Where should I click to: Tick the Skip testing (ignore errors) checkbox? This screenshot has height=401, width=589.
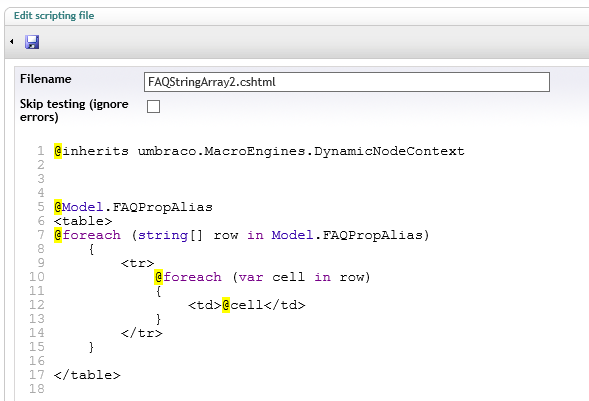pos(153,106)
